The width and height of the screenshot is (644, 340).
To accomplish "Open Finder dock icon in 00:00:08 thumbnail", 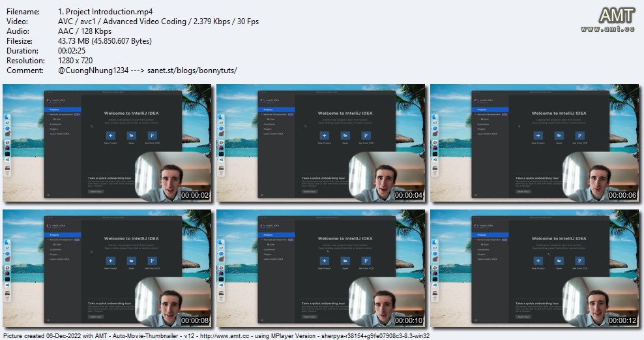I will 7,242.
